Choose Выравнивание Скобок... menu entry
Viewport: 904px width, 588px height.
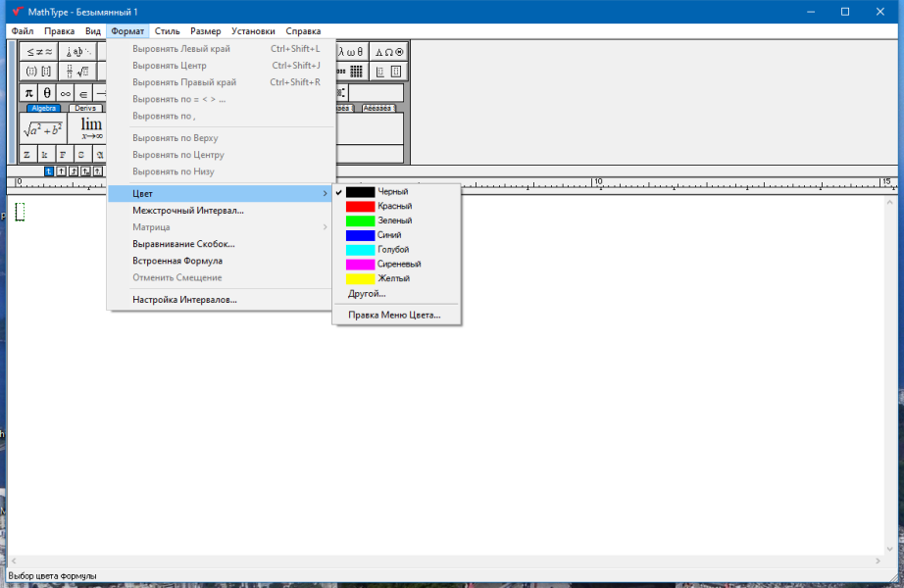[221, 244]
